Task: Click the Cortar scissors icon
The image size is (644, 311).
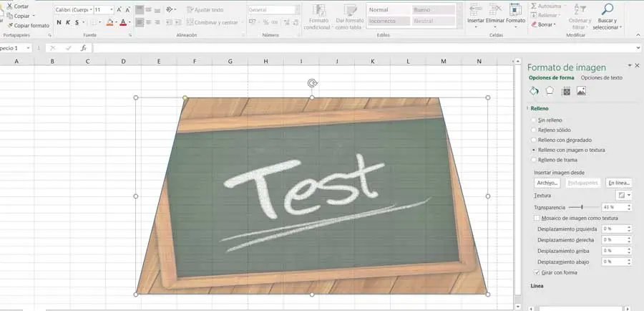Action: click(9, 6)
